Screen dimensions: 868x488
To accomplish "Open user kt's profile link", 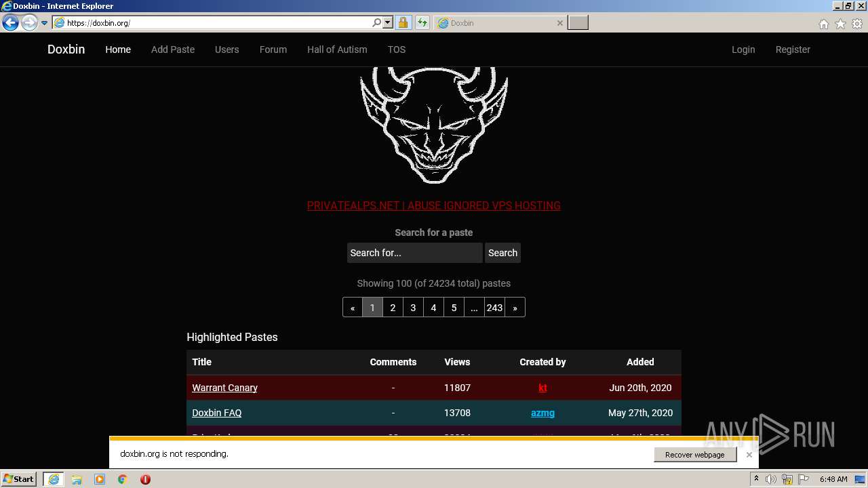I will click(542, 388).
